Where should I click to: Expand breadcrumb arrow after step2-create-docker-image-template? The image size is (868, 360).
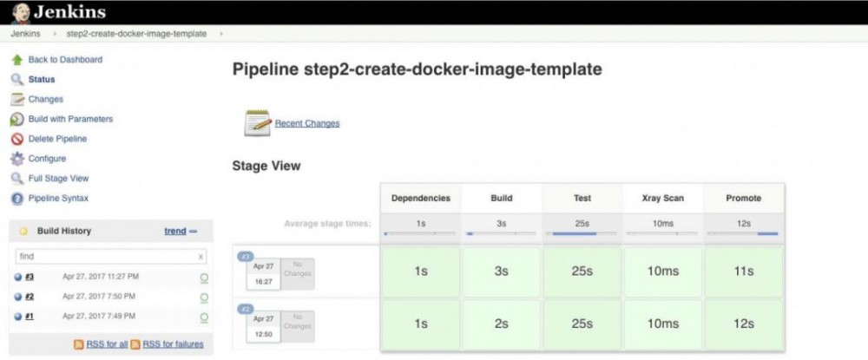click(221, 34)
